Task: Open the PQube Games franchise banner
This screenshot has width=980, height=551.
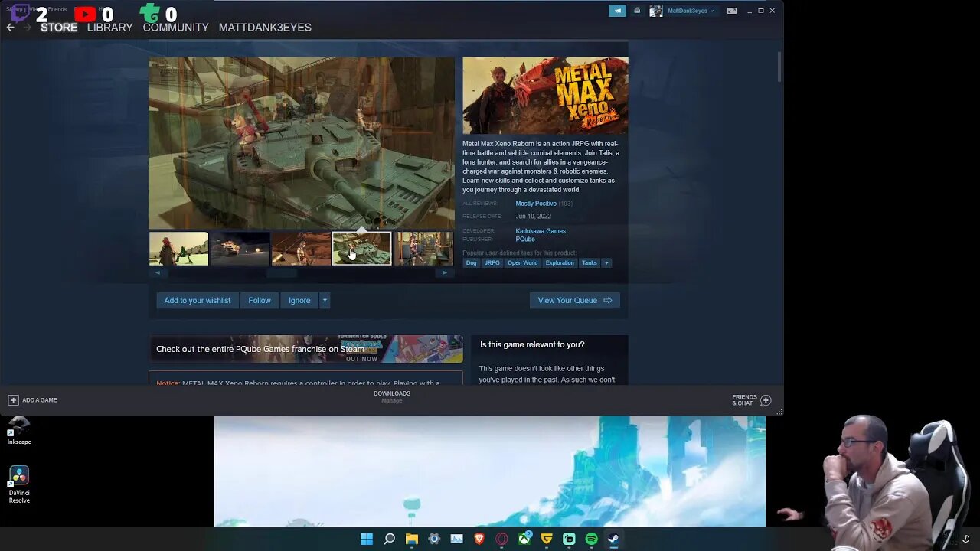Action: point(305,349)
